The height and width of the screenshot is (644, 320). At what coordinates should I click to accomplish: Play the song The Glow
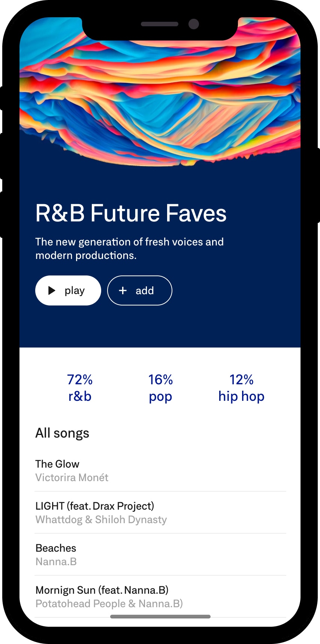click(x=57, y=464)
